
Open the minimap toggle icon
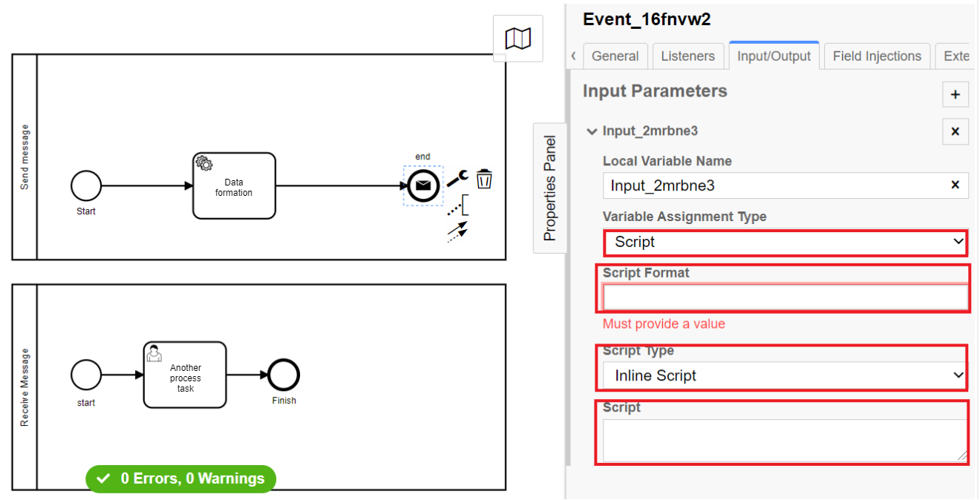click(517, 39)
